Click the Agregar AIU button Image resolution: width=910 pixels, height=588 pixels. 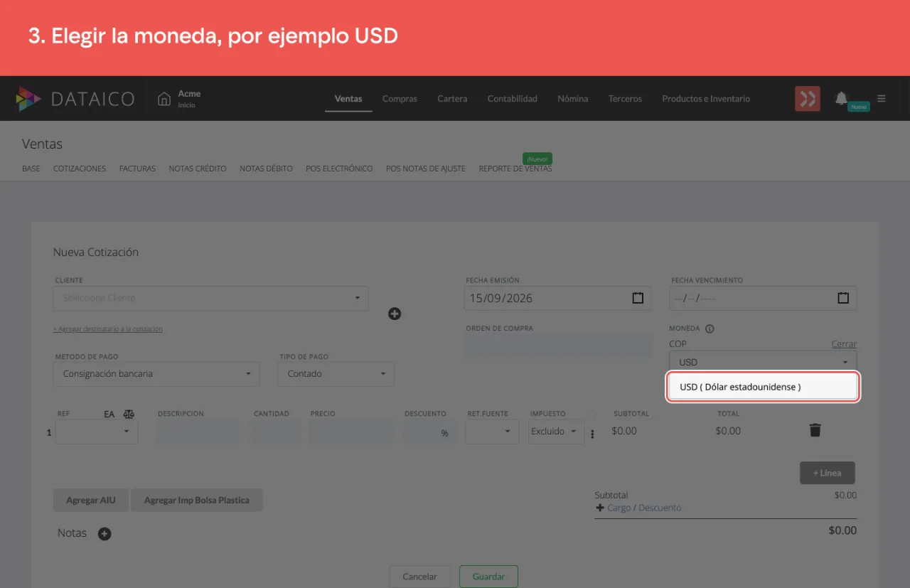point(91,500)
